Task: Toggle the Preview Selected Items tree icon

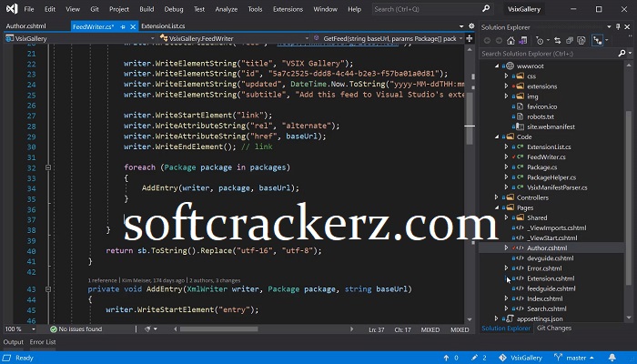Action: [x=597, y=40]
